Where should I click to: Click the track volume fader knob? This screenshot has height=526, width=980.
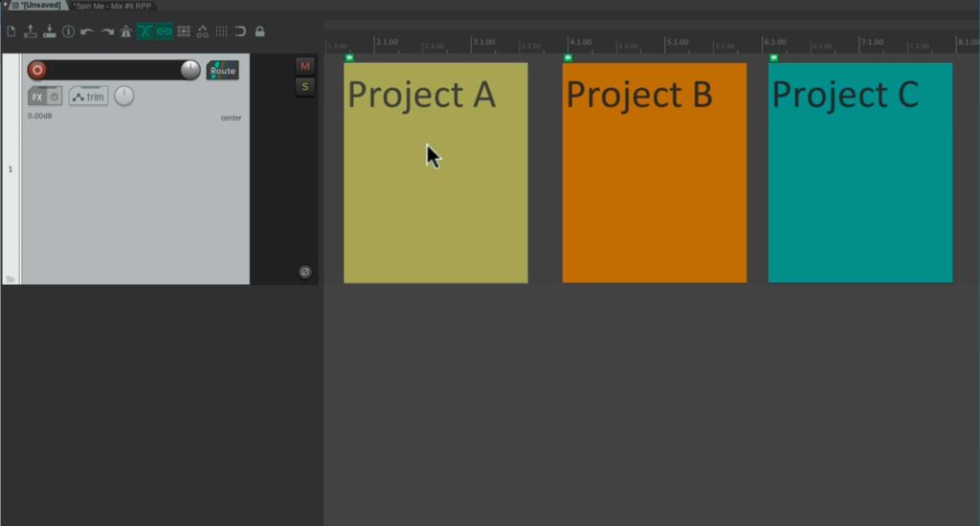click(x=190, y=70)
